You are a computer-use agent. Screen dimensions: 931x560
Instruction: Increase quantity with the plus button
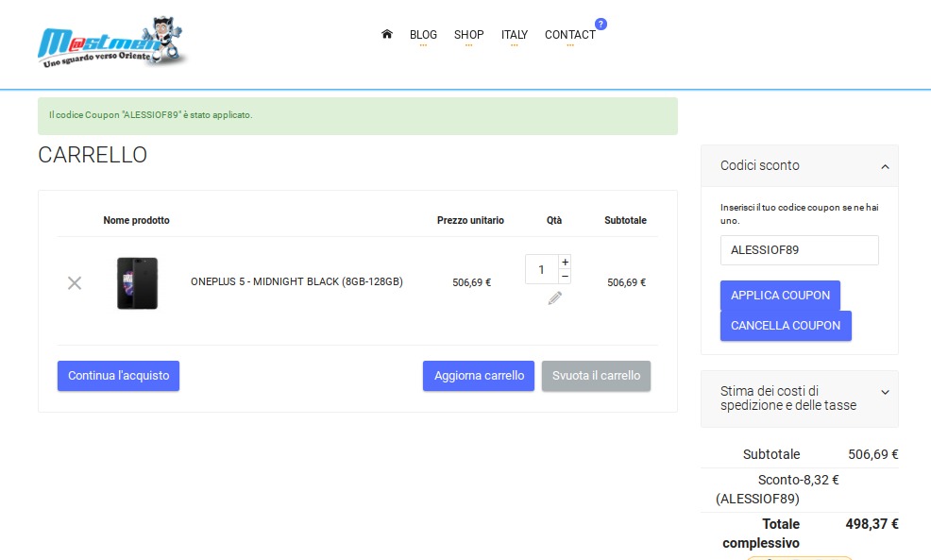(566, 262)
